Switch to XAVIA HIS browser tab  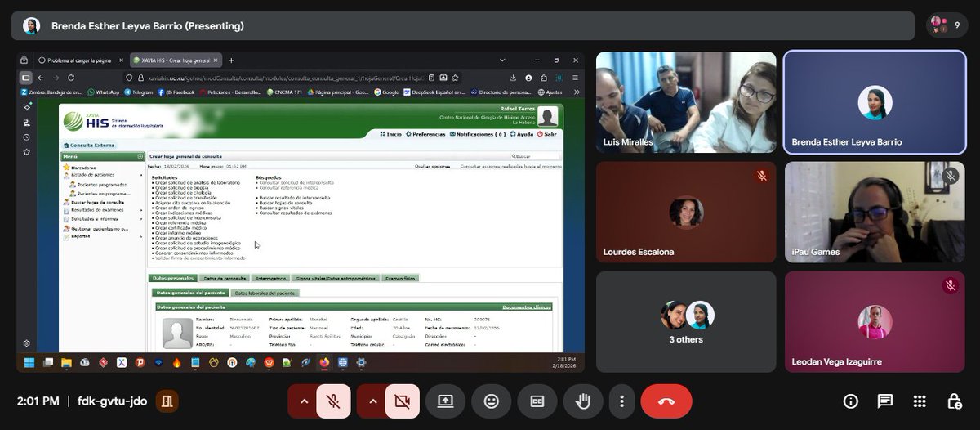click(175, 60)
